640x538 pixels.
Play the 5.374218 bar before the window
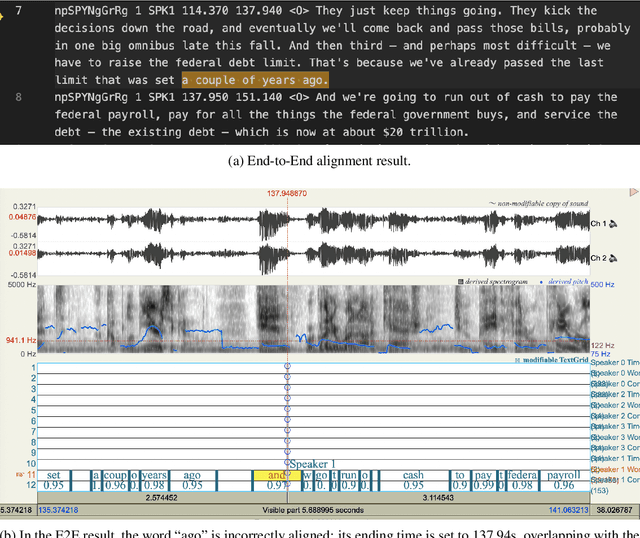18,510
